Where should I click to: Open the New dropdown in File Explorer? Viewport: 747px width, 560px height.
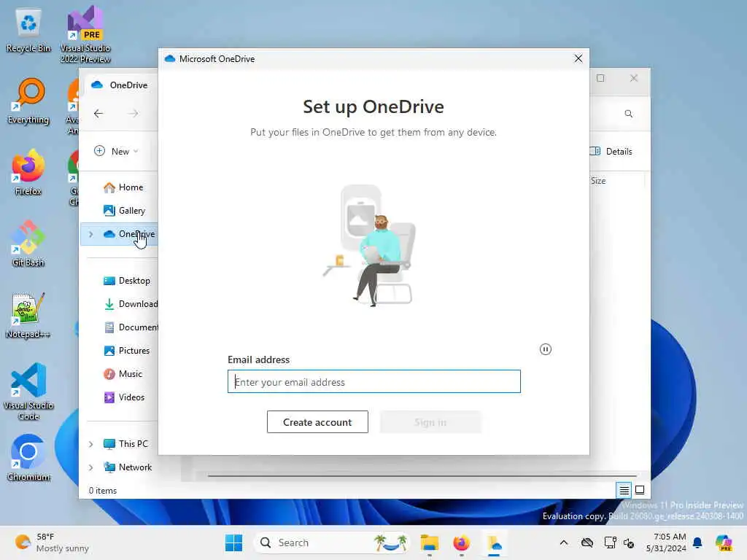[116, 151]
